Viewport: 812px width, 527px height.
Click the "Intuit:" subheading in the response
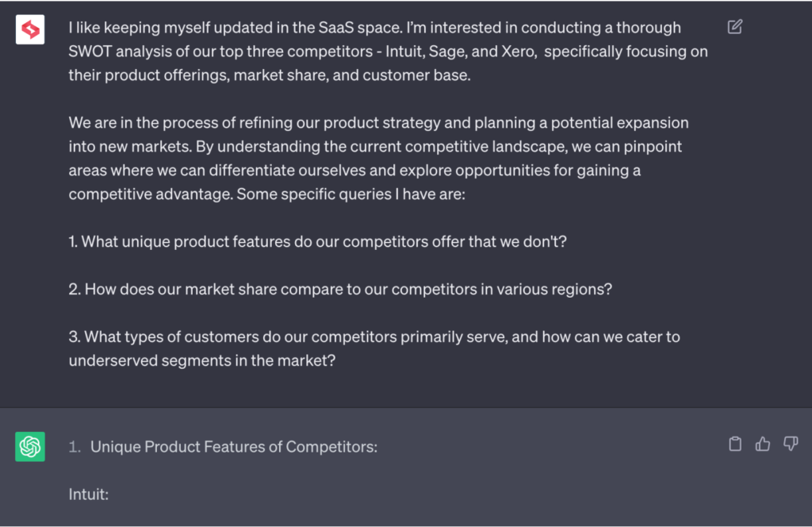coord(88,494)
